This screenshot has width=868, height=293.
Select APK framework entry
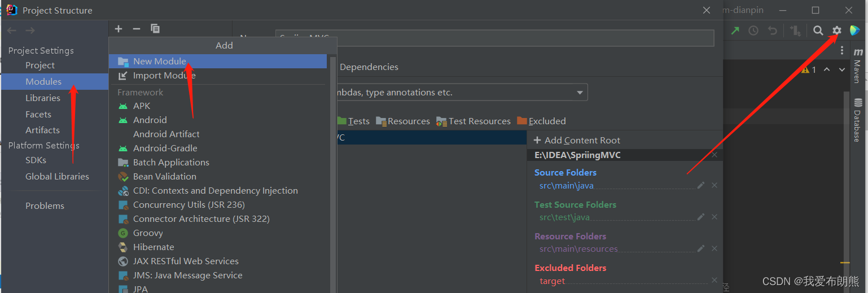[218, 106]
